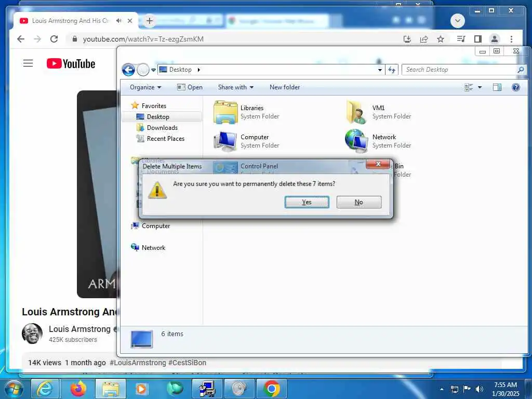Image resolution: width=532 pixels, height=399 pixels.
Task: Create a New folder
Action: click(285, 87)
